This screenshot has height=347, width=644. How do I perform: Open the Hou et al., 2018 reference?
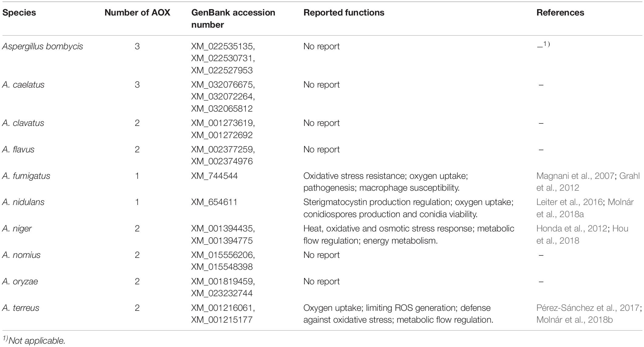(x=582, y=234)
